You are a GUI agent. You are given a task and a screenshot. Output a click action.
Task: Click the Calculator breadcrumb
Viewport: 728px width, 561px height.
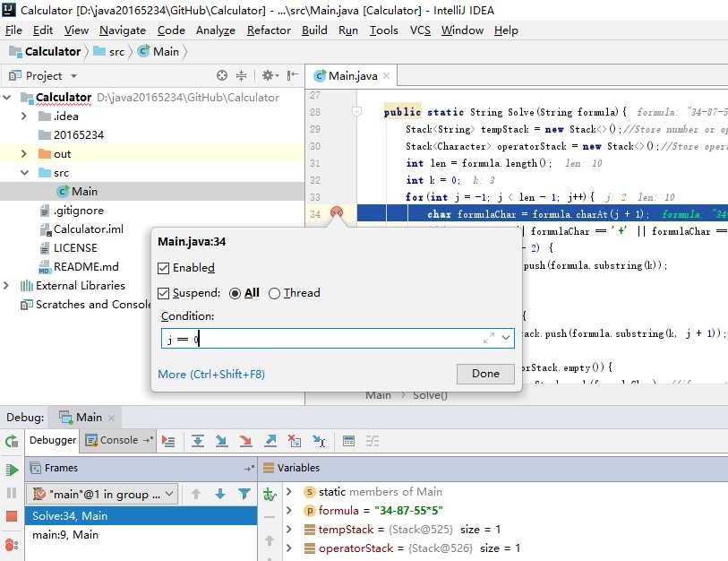(x=45, y=52)
